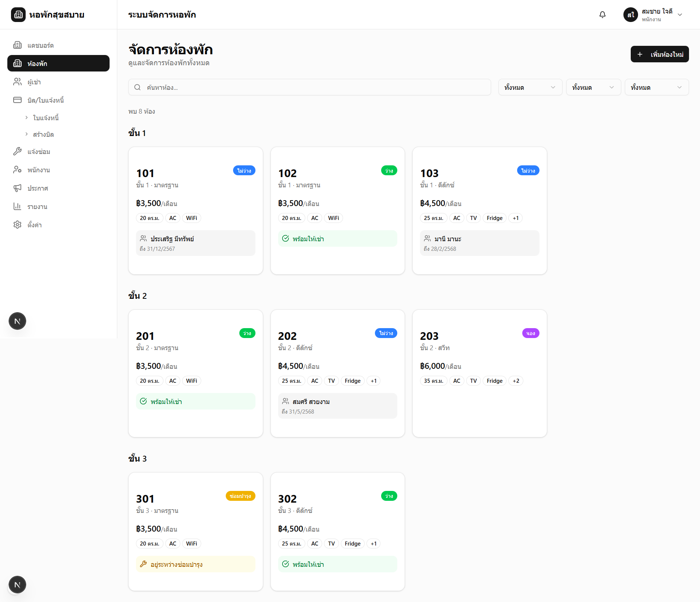The height and width of the screenshot is (602, 700).
Task: Click the แดชบอร์ด sidebar icon
Action: [x=17, y=45]
